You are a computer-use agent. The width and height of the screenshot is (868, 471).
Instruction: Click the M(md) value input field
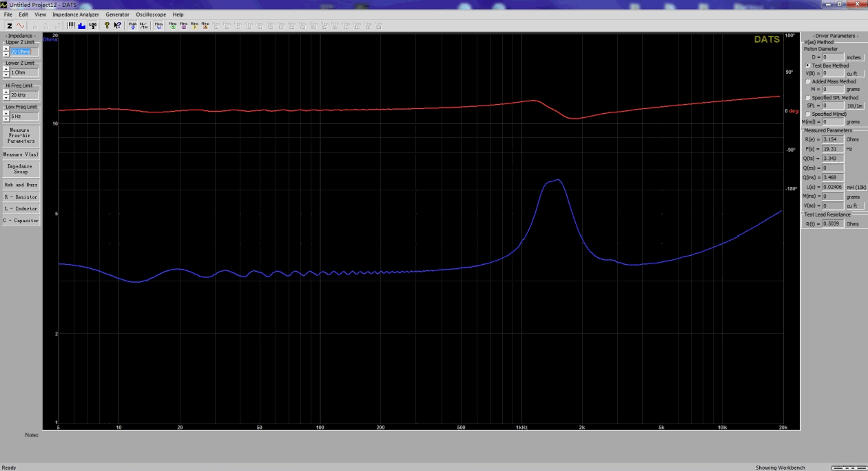pos(833,121)
